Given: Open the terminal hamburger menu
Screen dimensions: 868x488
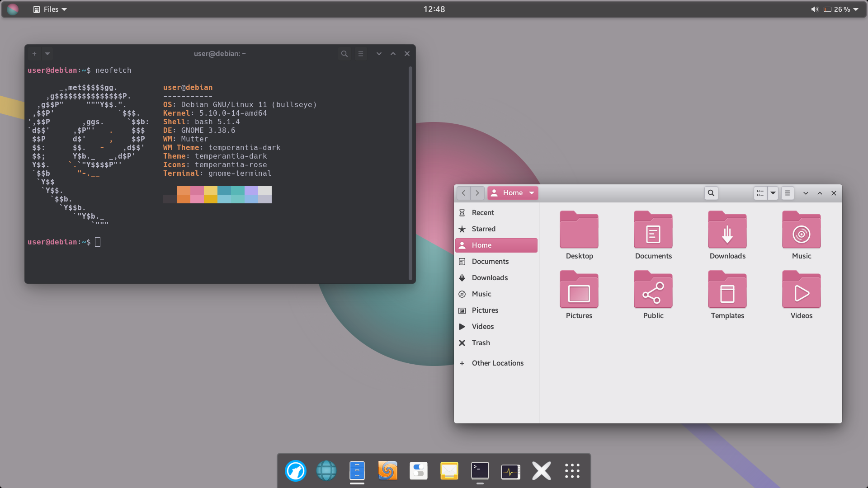Looking at the screenshot, I should [x=360, y=54].
